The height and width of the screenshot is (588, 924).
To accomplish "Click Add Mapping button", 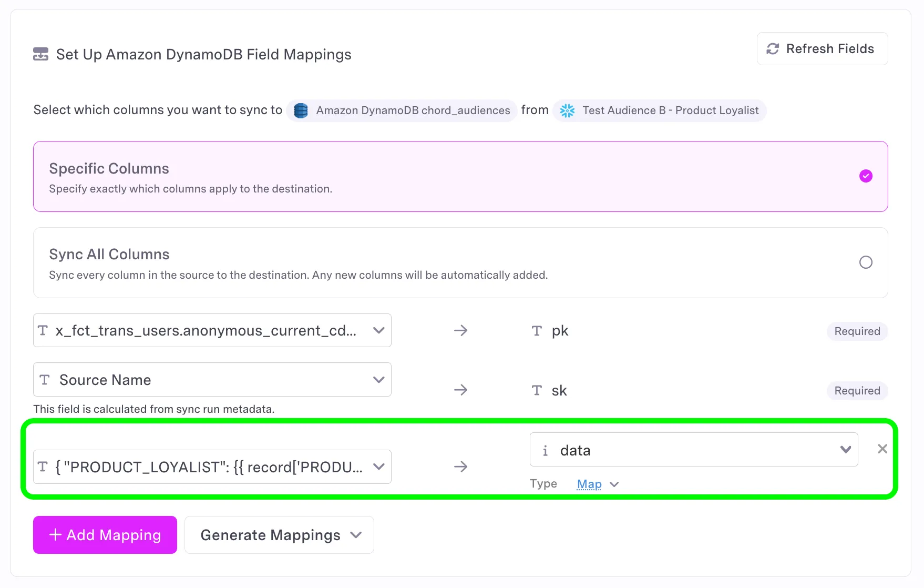I will click(105, 535).
